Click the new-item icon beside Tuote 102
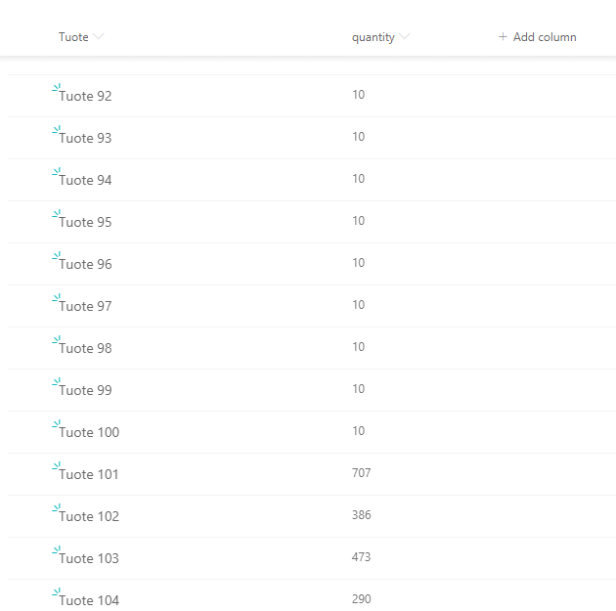Viewport: 616px width, 611px height. click(56, 510)
